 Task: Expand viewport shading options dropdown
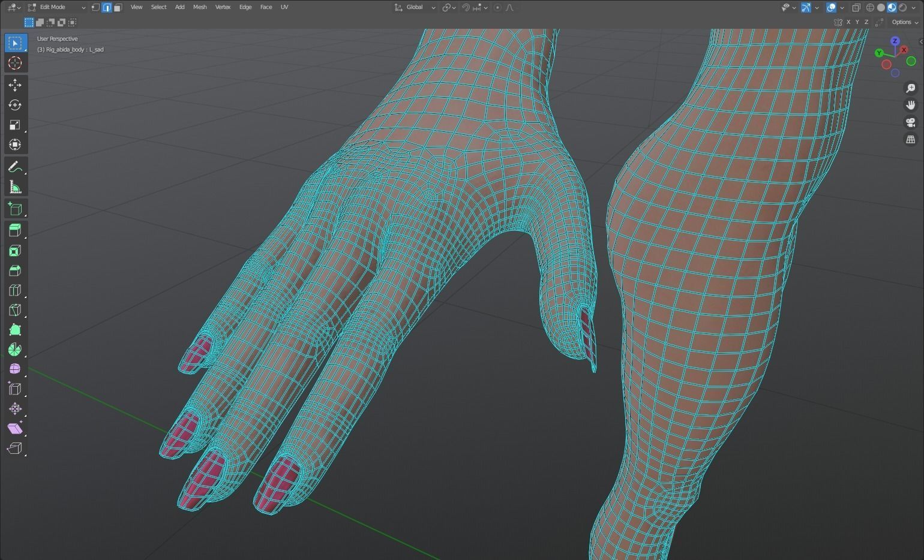914,7
